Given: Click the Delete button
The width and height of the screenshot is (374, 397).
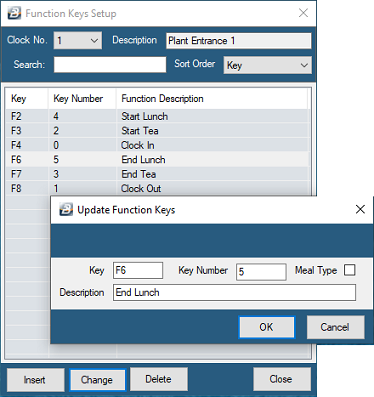Looking at the screenshot, I should 159,379.
